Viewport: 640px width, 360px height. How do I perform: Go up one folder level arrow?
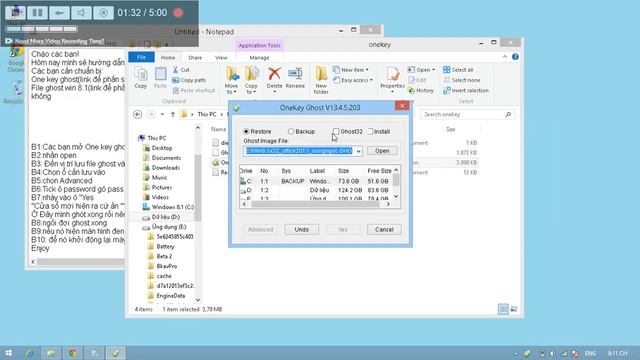[173, 114]
